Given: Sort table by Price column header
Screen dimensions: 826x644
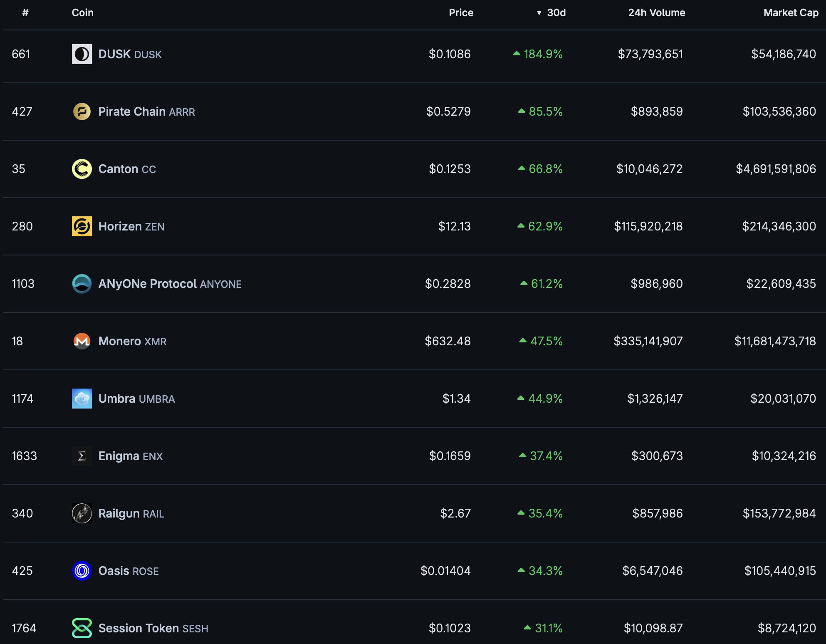Looking at the screenshot, I should click(x=461, y=13).
